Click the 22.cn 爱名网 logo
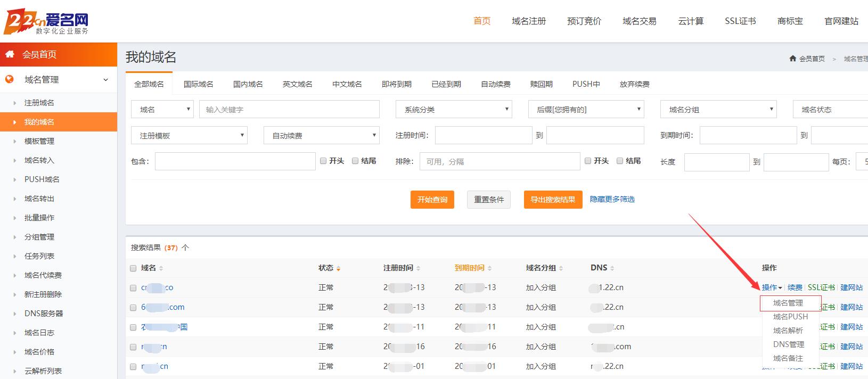Screen dimensions: 868x379 pos(46,22)
